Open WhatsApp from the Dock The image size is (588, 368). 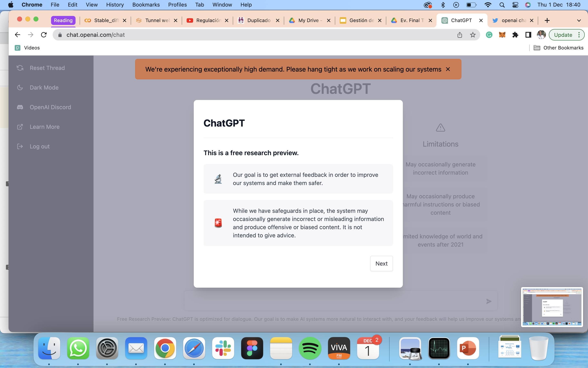click(78, 348)
